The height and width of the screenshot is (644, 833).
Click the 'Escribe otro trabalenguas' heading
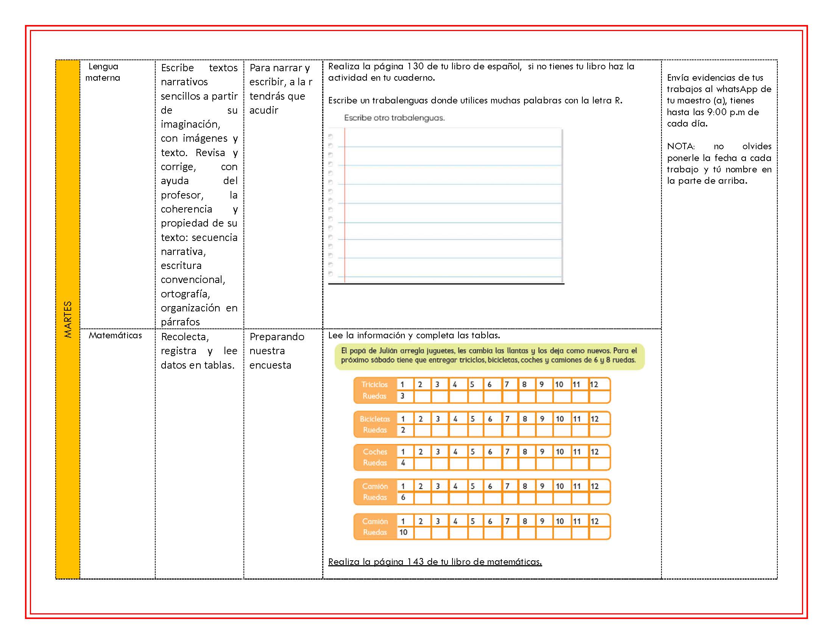coord(395,118)
